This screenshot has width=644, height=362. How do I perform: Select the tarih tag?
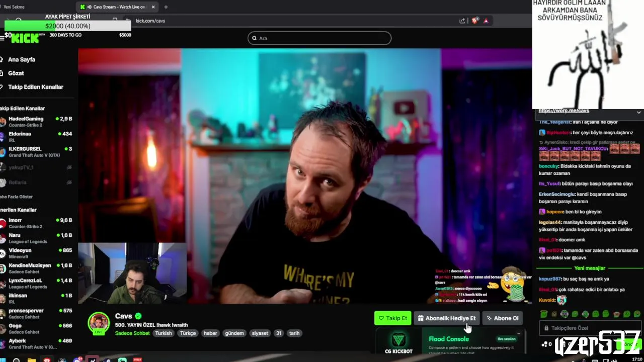coord(294,333)
